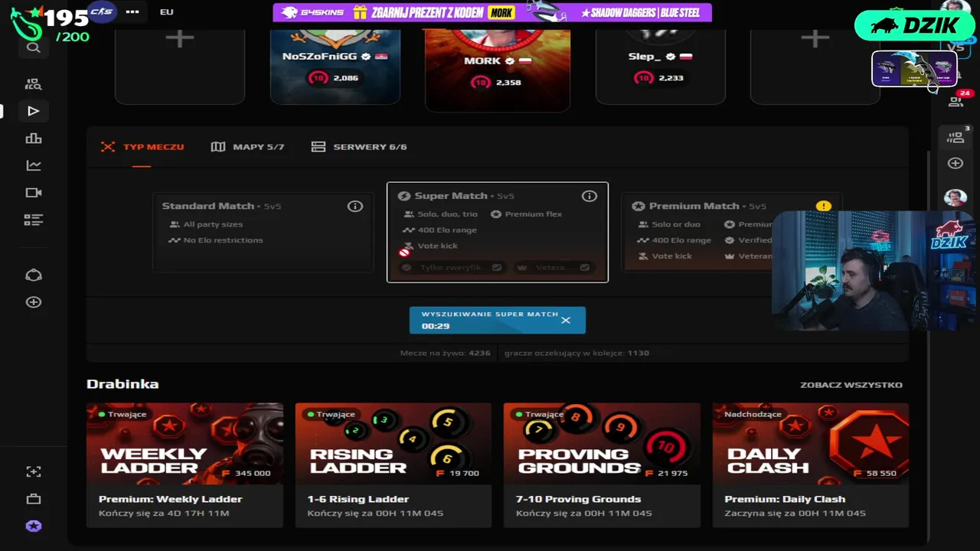The height and width of the screenshot is (551, 980).
Task: Open NoSZoFniGG player card
Action: [x=335, y=66]
